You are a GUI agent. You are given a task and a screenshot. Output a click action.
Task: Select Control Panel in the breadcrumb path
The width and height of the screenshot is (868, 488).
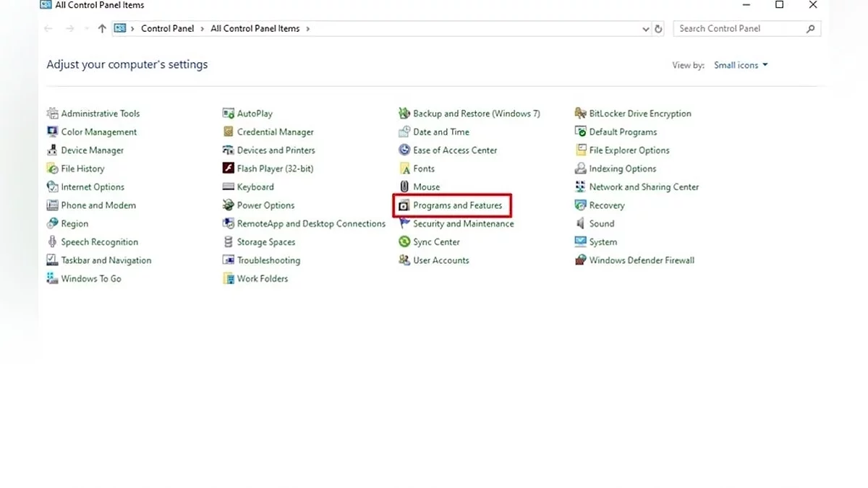click(x=167, y=29)
